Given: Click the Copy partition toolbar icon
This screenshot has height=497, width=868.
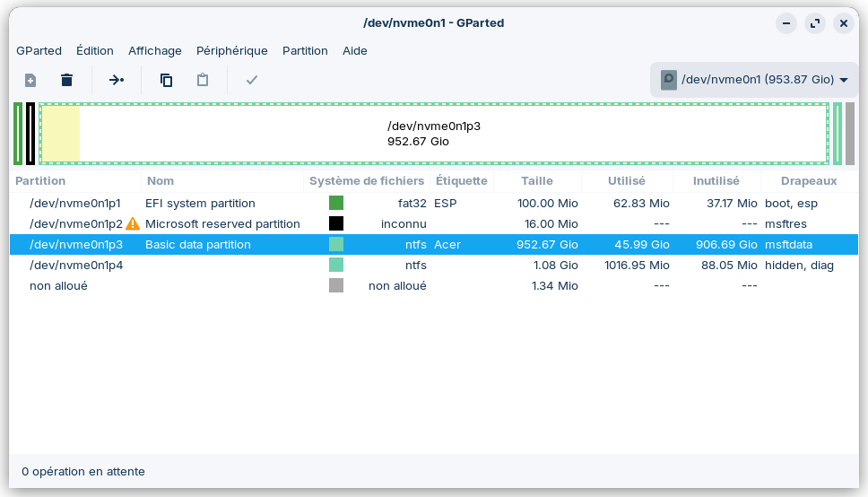Looking at the screenshot, I should tap(166, 80).
